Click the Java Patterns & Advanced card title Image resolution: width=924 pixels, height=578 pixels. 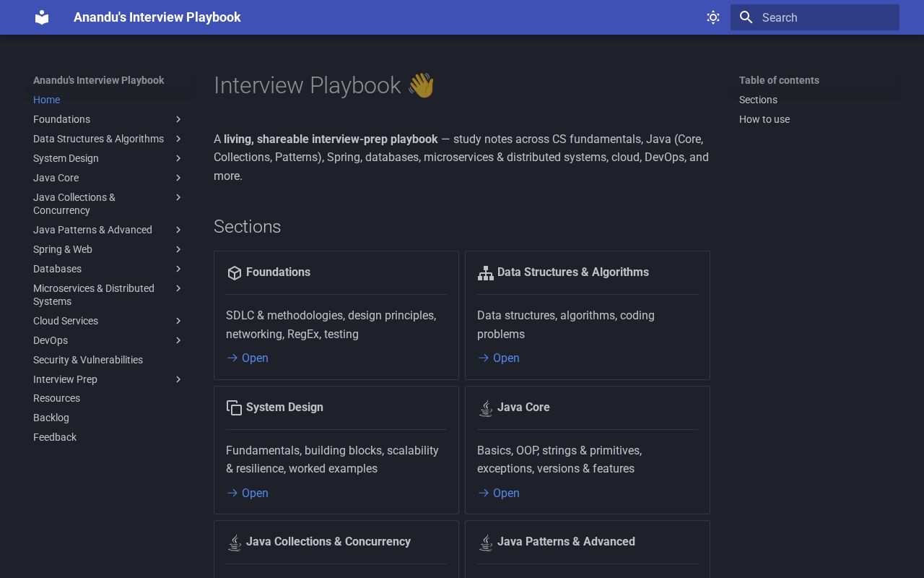point(566,542)
